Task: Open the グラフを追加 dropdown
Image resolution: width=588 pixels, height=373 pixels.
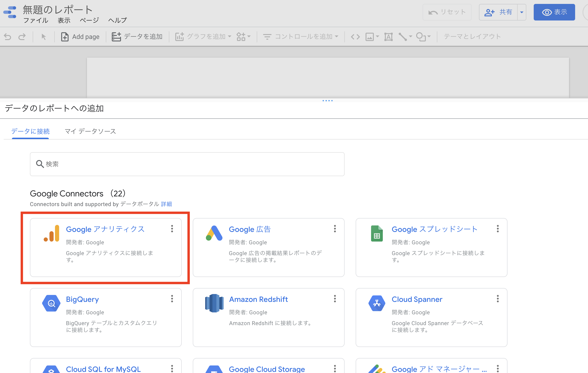Action: click(203, 37)
